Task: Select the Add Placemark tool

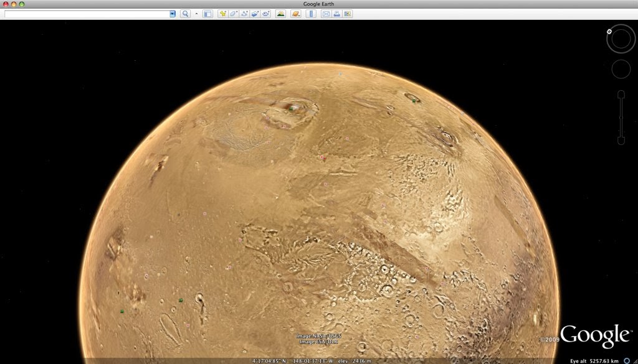Action: tap(222, 13)
